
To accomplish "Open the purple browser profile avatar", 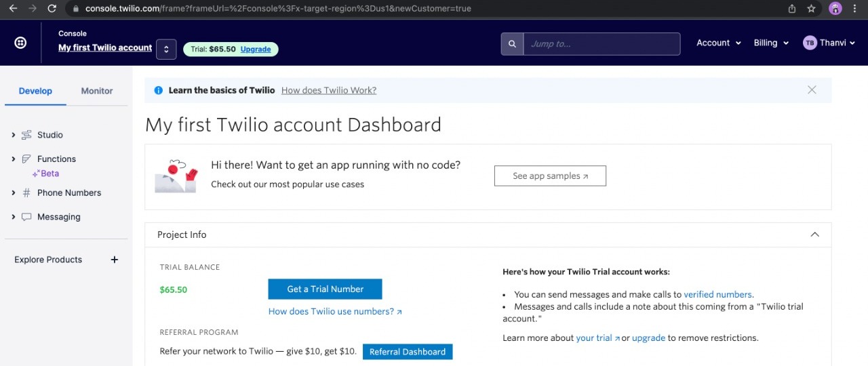I will (x=835, y=9).
